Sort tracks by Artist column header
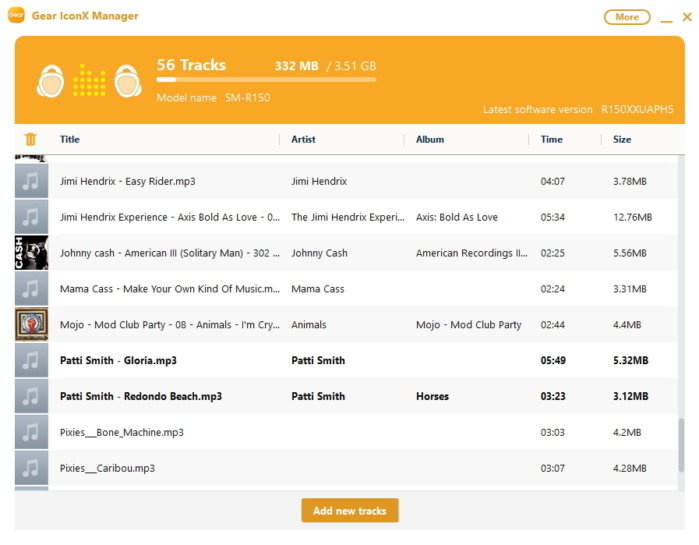 pyautogui.click(x=303, y=139)
